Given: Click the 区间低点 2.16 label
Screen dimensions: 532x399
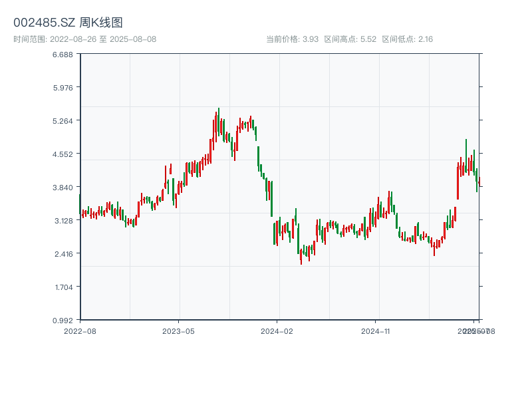Looking at the screenshot, I should (407, 39).
